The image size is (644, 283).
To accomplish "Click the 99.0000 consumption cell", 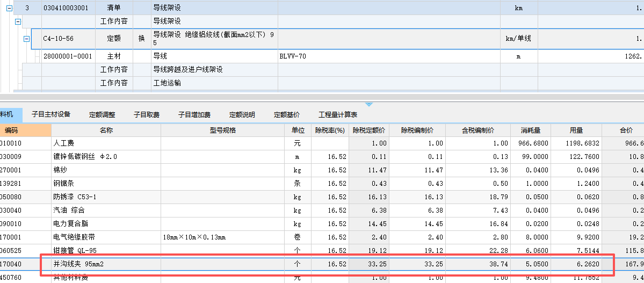I will pos(531,156).
